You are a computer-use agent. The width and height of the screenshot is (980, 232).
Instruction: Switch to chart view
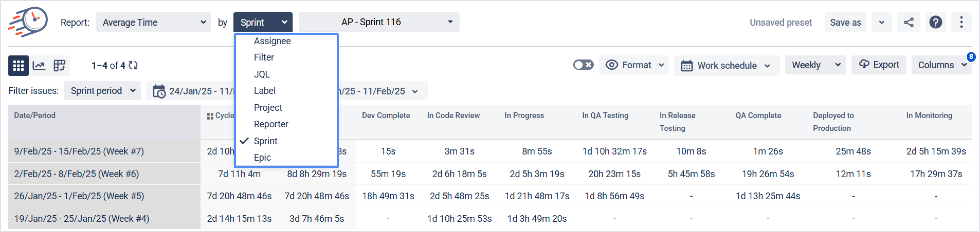[39, 66]
